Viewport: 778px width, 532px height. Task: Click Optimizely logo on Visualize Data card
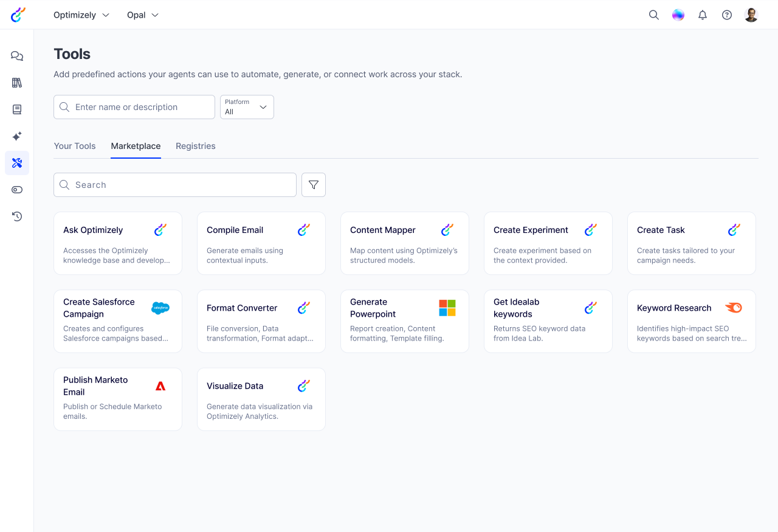point(304,385)
